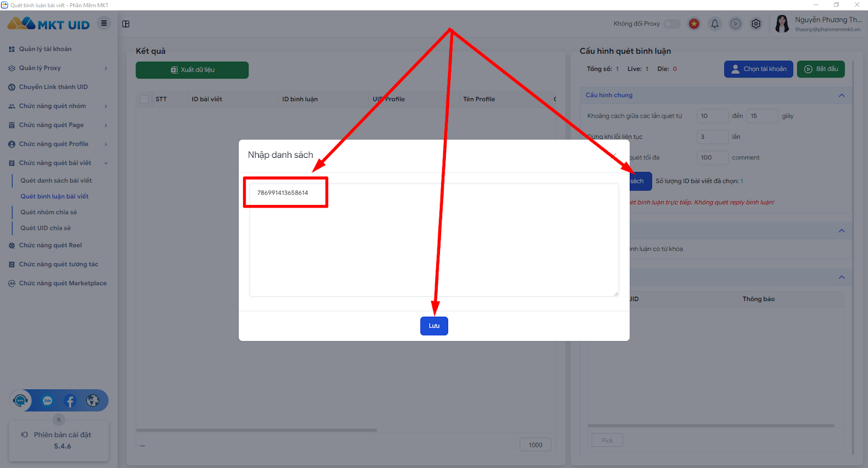Click the Pick button
The height and width of the screenshot is (468, 868).
click(607, 440)
